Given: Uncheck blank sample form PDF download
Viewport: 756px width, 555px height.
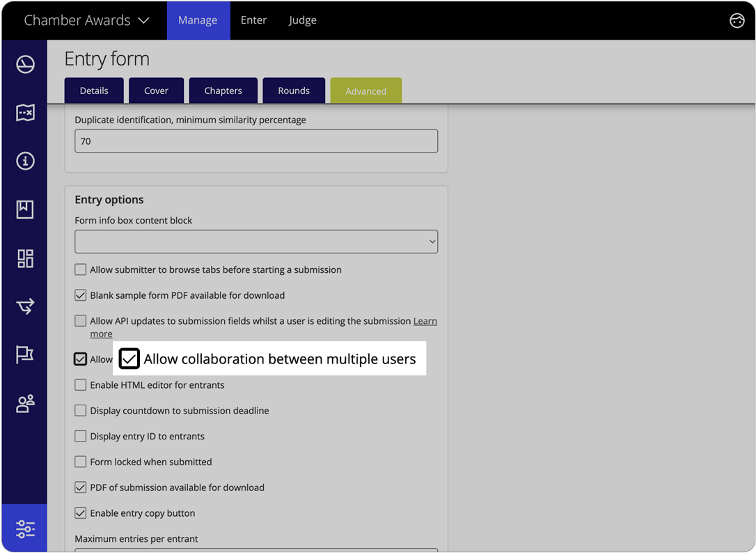Looking at the screenshot, I should [80, 295].
